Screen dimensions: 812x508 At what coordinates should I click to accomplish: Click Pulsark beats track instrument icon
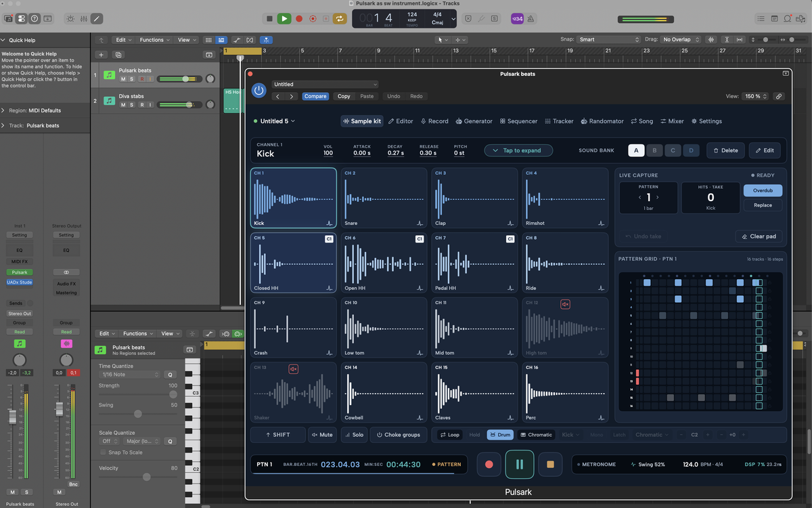[109, 75]
